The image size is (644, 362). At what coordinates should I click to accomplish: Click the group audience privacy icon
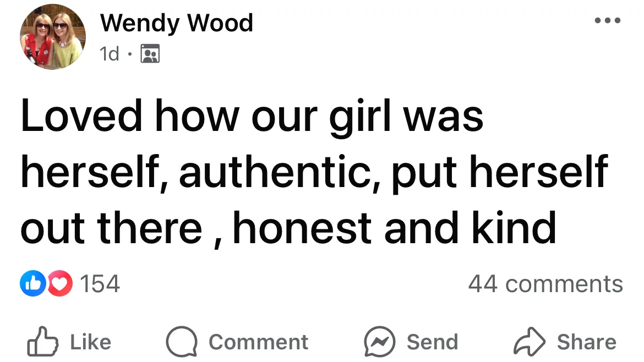coord(150,53)
